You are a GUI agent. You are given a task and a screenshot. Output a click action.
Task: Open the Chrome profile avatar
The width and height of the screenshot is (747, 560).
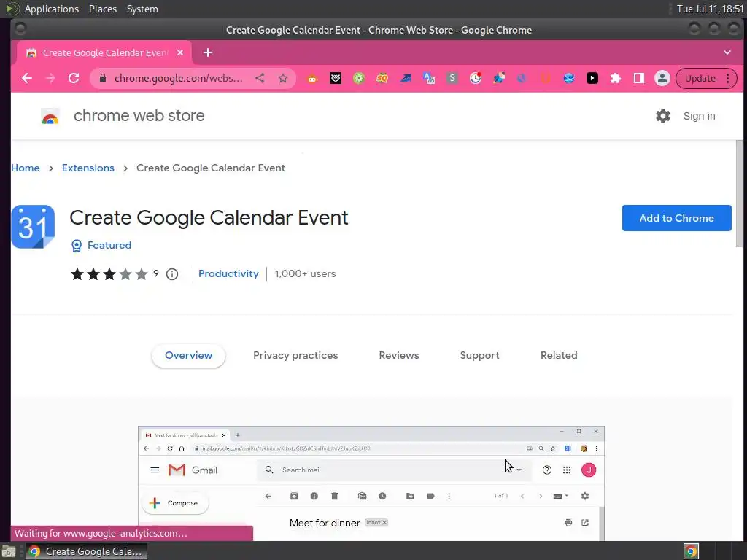tap(662, 78)
